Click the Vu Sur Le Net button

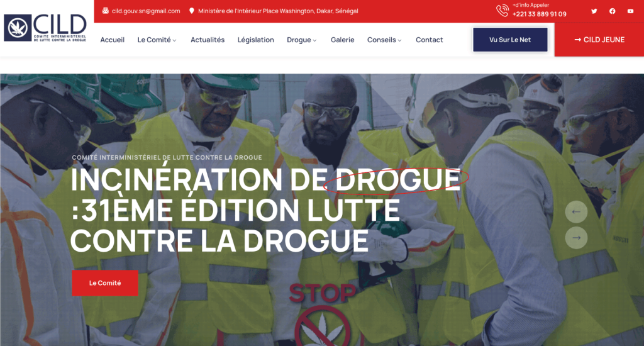point(510,40)
